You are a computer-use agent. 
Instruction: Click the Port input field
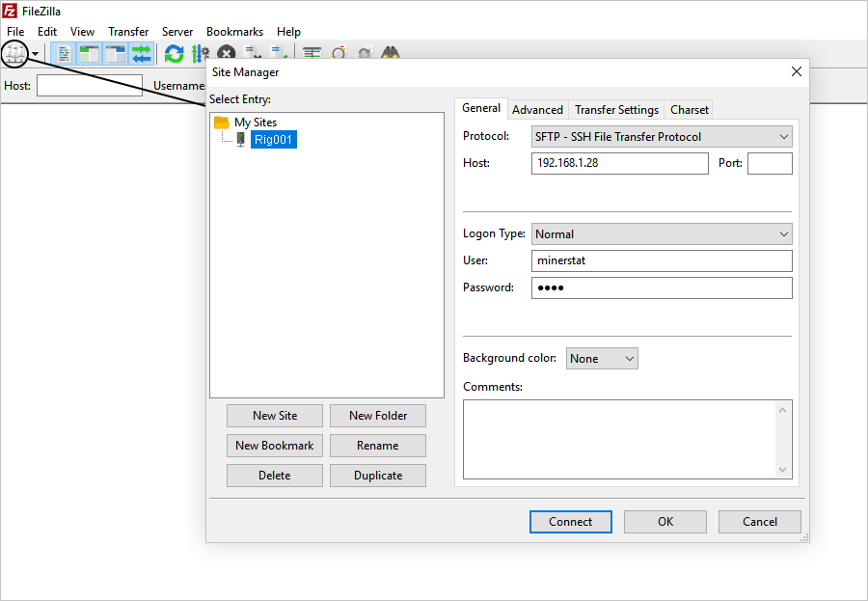[770, 163]
